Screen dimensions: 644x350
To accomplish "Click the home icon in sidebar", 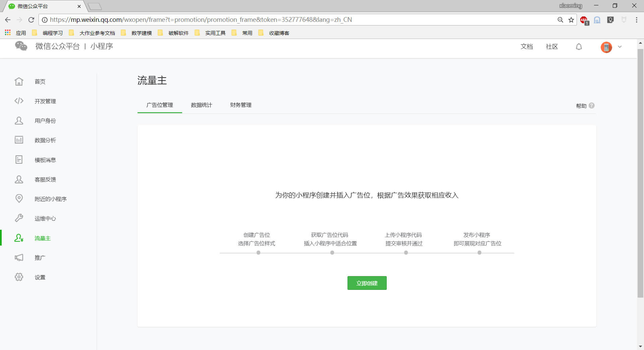I will (x=19, y=81).
